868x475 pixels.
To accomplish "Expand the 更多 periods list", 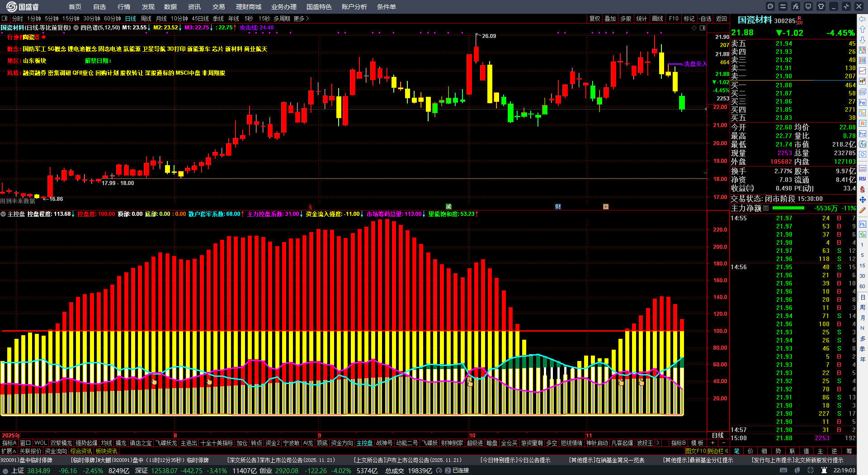I will [x=301, y=19].
